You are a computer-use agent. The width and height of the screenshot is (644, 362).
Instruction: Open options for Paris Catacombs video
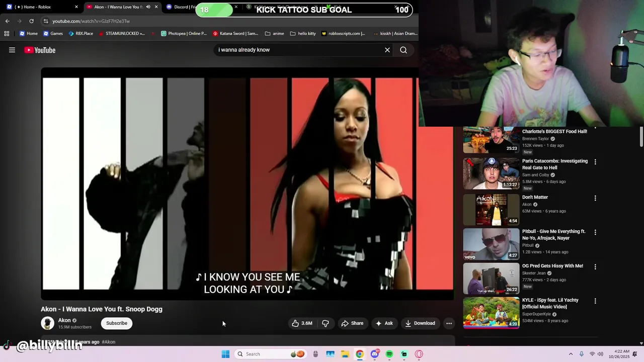tap(595, 162)
